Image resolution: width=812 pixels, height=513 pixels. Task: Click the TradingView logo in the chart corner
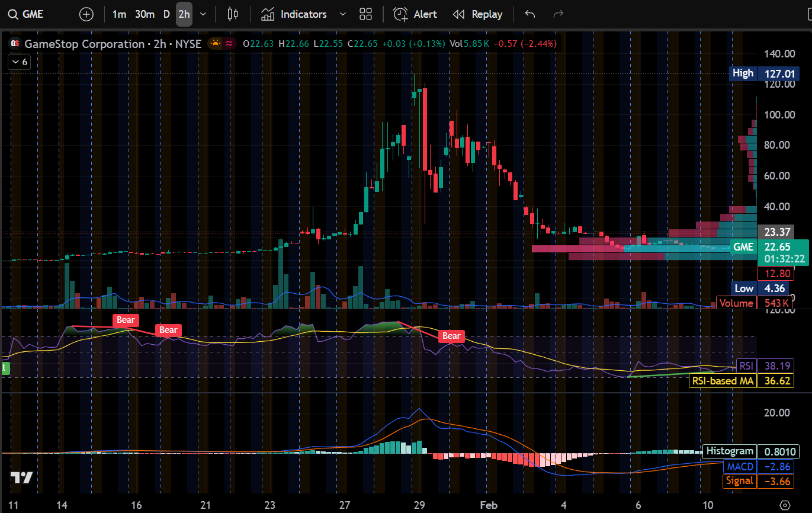point(21,478)
